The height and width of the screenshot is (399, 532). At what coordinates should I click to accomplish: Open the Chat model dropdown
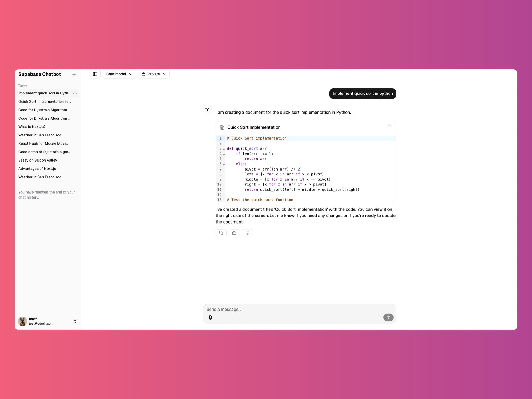coord(119,74)
